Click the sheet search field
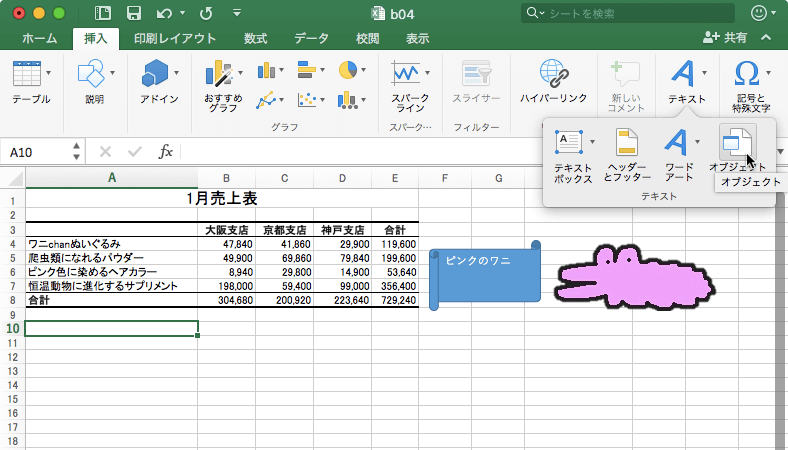This screenshot has height=450, width=788. [x=628, y=14]
